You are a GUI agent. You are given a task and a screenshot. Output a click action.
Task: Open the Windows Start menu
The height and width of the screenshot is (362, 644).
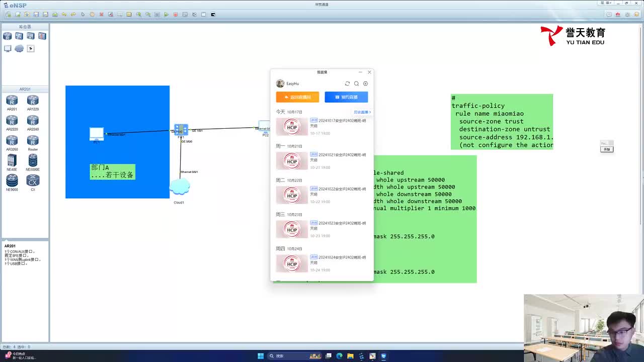click(x=261, y=356)
